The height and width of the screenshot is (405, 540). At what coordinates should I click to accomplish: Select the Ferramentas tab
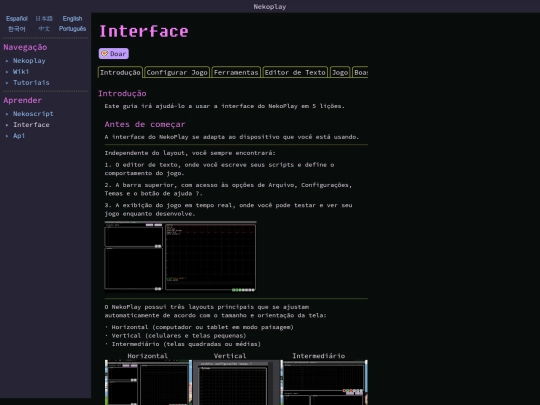[236, 72]
